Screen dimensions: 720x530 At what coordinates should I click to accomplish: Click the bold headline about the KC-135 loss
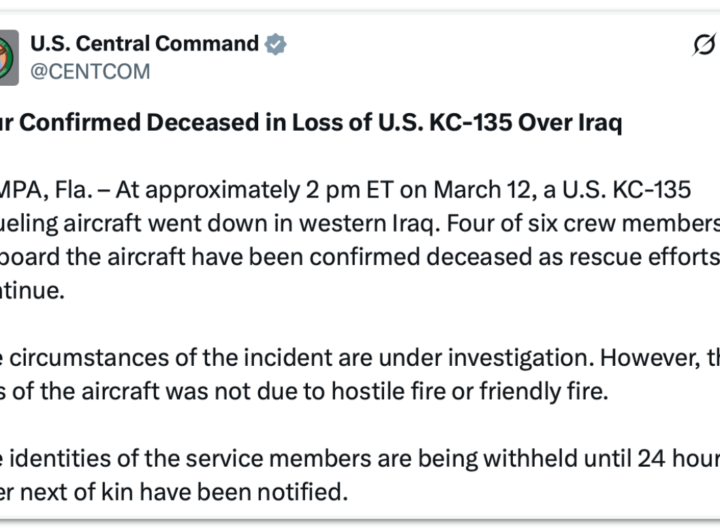tap(311, 123)
